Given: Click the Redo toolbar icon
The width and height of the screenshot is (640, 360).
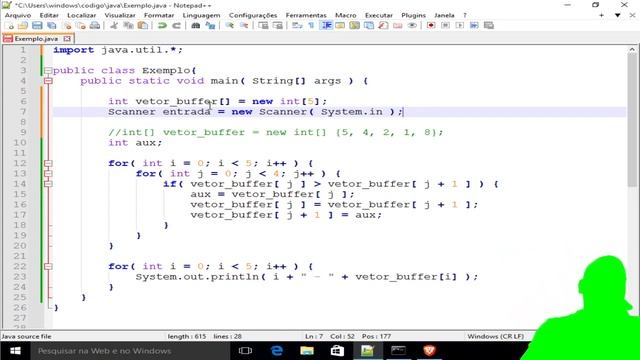Looking at the screenshot, I should (x=176, y=26).
